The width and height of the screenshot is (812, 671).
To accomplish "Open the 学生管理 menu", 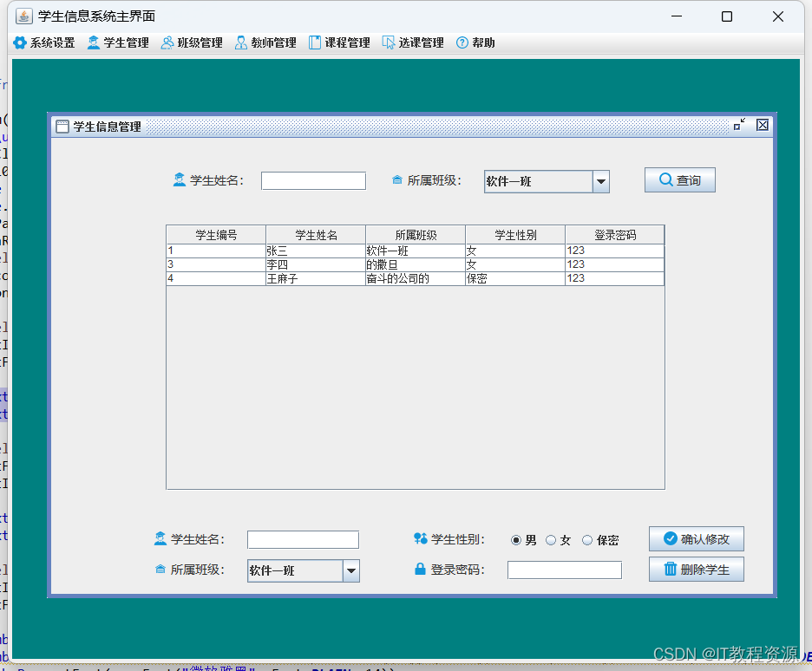I will (x=118, y=42).
